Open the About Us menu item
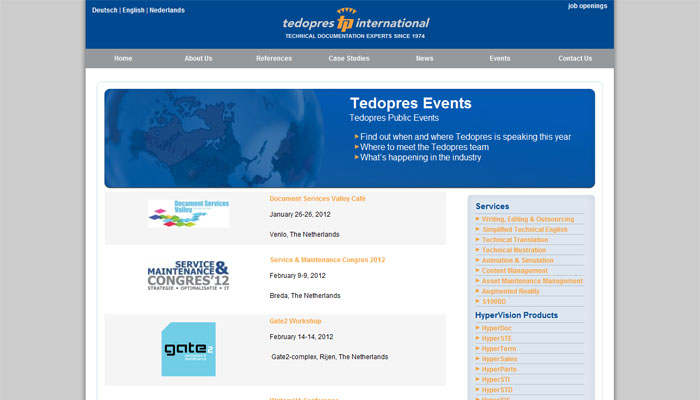The width and height of the screenshot is (700, 400). pos(198,58)
